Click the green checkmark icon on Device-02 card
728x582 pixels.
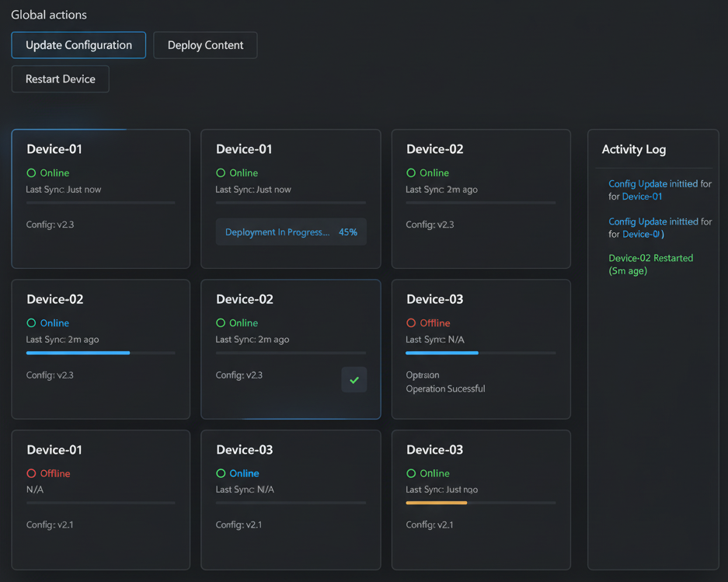(354, 380)
